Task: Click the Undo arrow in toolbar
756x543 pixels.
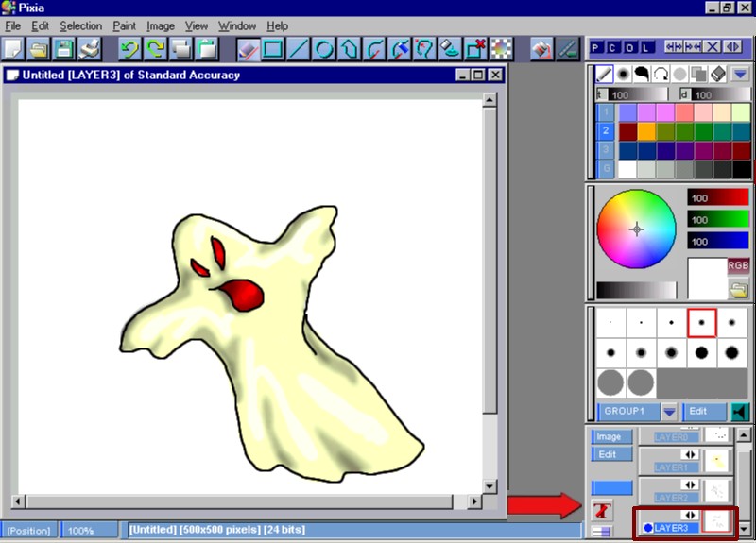Action: coord(129,48)
